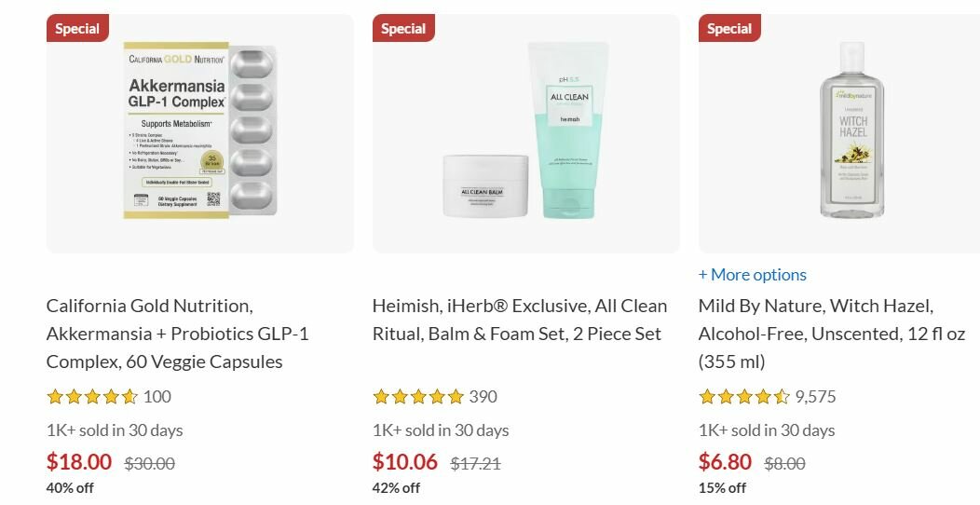View the 100 reviews count

pos(157,397)
